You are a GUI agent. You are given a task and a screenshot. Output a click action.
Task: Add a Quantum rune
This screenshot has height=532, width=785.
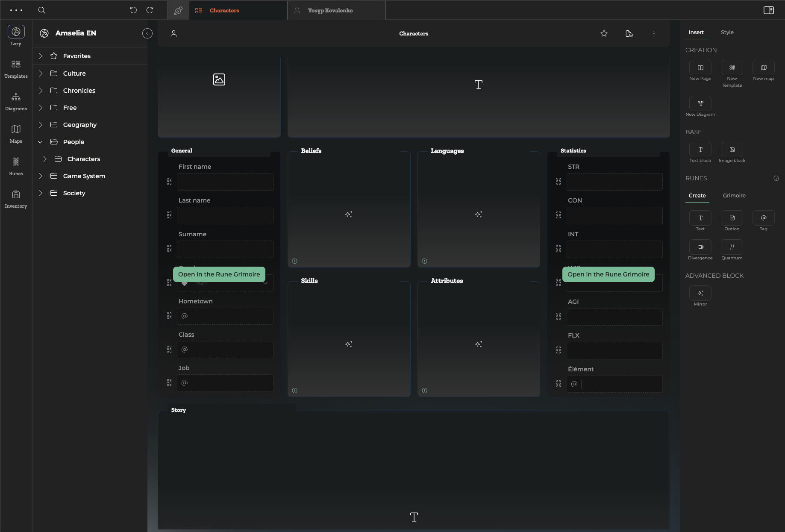732,247
